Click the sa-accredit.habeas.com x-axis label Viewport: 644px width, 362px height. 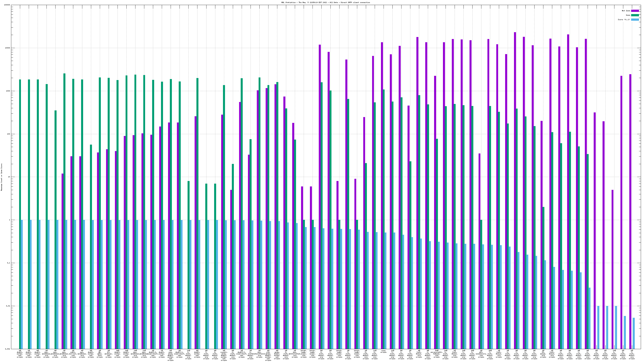click(437, 354)
